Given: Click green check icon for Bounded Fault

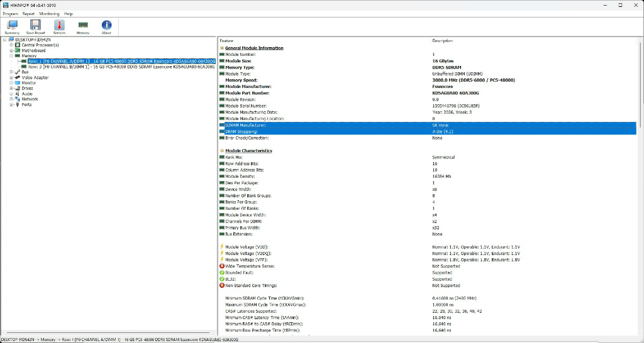Looking at the screenshot, I should (x=222, y=273).
